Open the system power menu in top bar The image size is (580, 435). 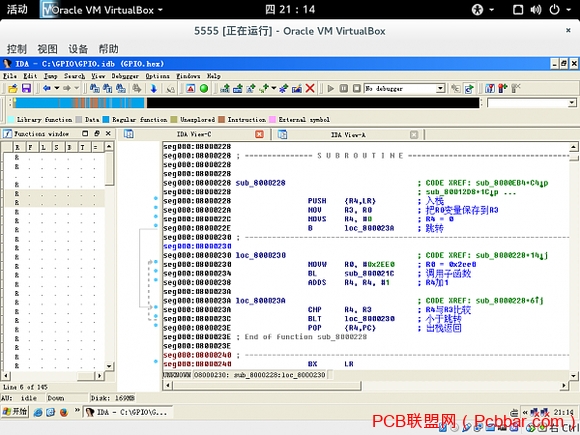pos(560,10)
